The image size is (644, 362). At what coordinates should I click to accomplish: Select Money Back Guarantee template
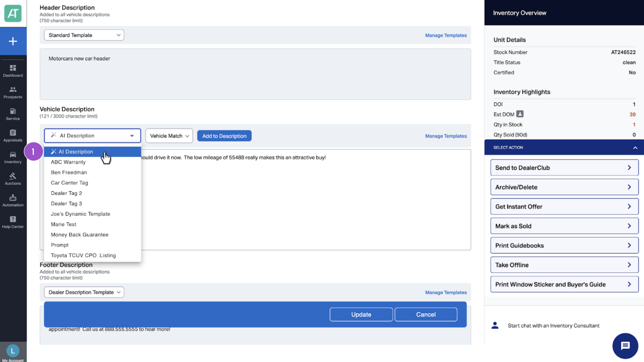coord(92,234)
